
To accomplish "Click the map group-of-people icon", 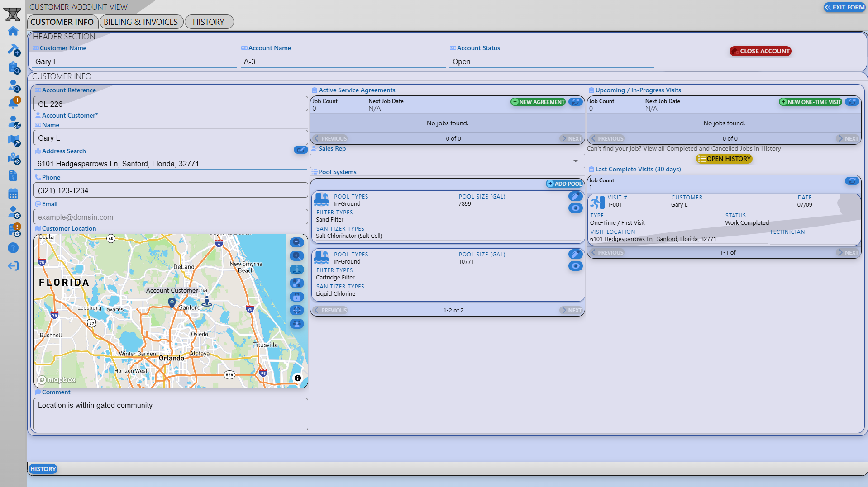I will click(x=296, y=324).
